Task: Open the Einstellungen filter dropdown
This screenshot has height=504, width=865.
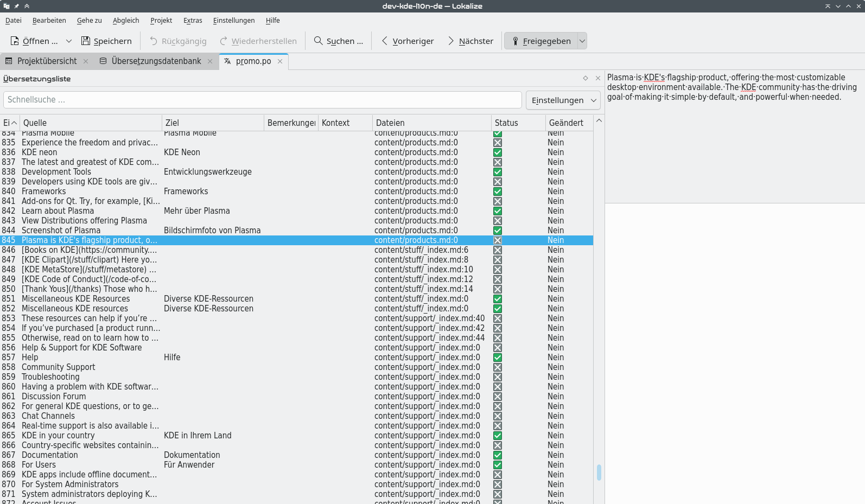Action: [x=563, y=100]
